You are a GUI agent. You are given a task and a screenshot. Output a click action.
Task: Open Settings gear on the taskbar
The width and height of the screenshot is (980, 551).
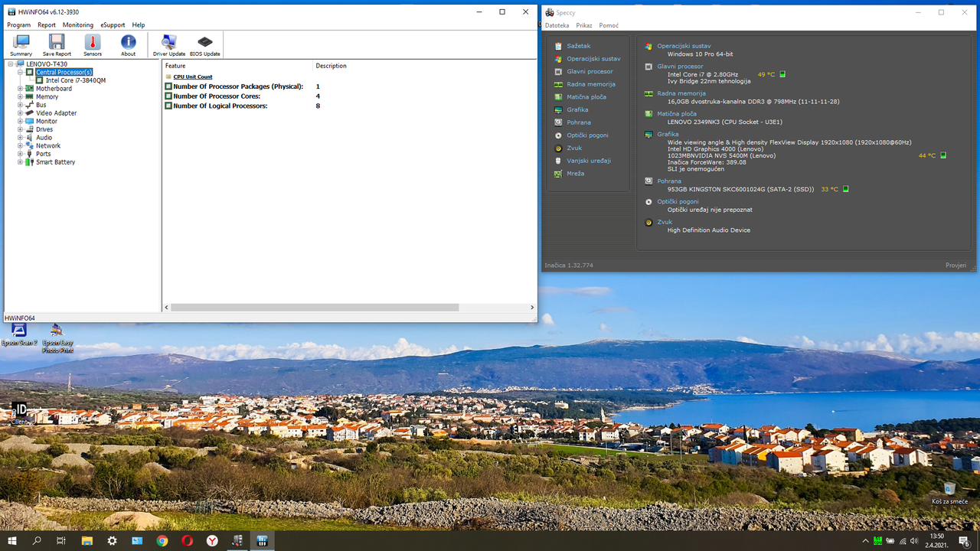click(113, 540)
